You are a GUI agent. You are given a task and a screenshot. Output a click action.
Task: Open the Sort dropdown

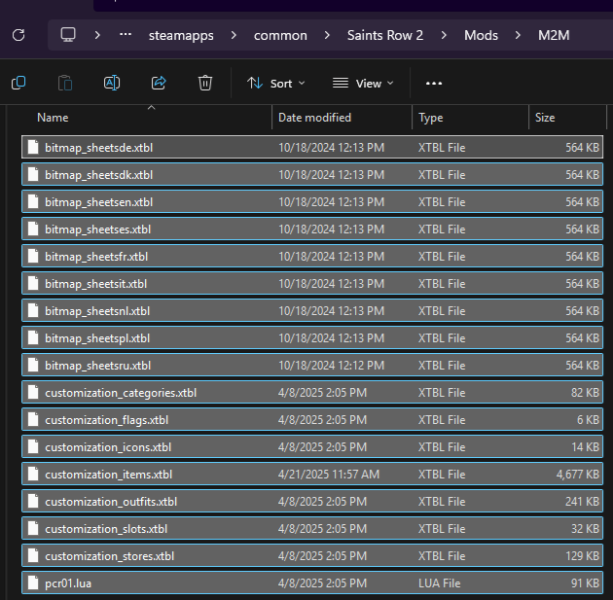(x=276, y=83)
